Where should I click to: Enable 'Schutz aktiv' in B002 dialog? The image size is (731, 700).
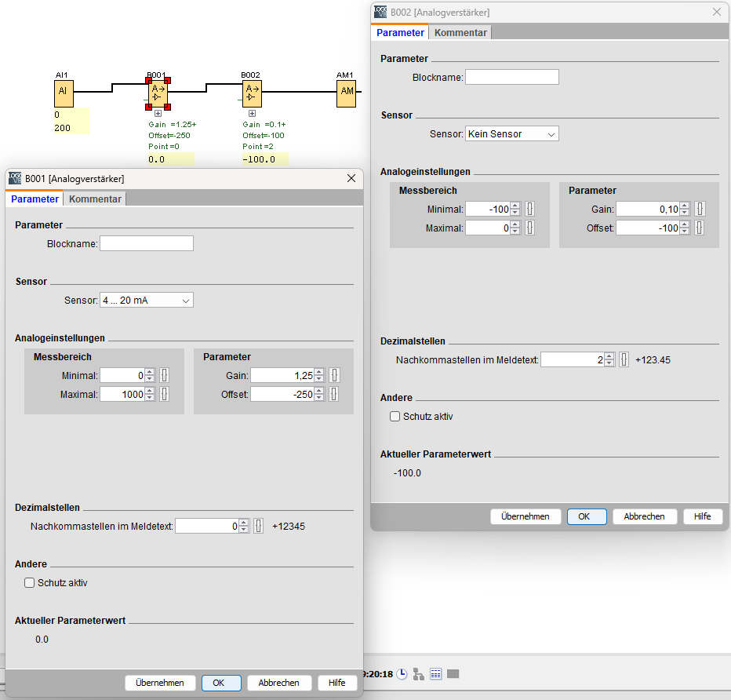point(395,417)
